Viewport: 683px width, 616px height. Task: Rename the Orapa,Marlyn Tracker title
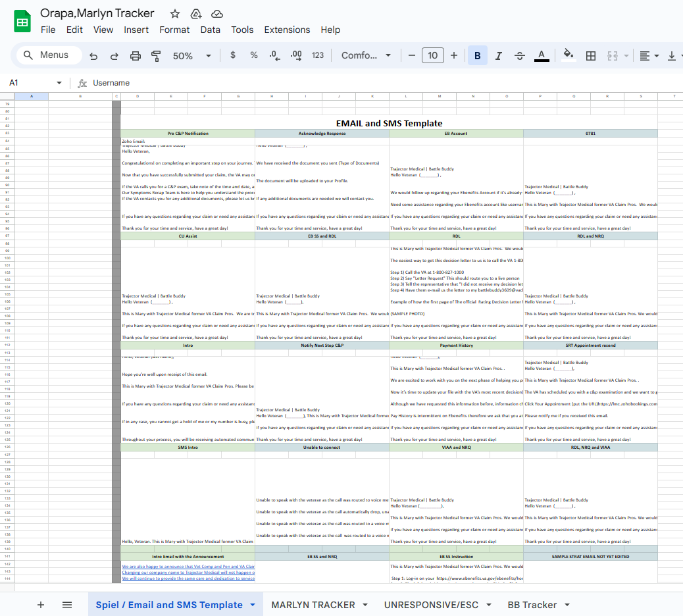(x=97, y=14)
